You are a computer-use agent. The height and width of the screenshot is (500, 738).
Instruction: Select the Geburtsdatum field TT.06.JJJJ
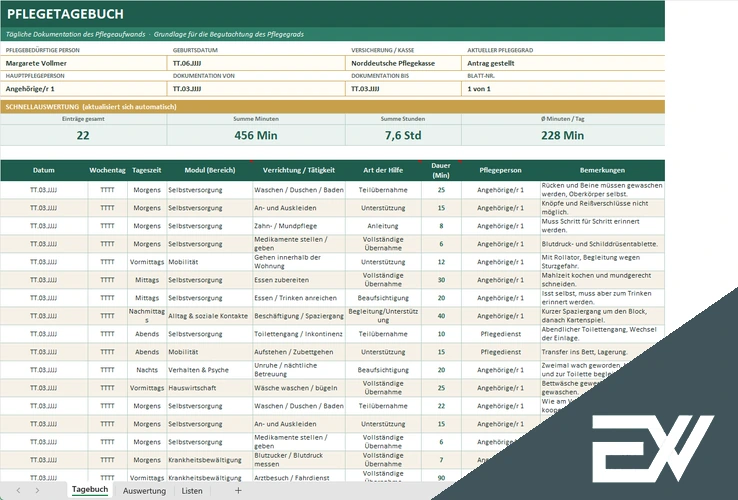point(256,63)
